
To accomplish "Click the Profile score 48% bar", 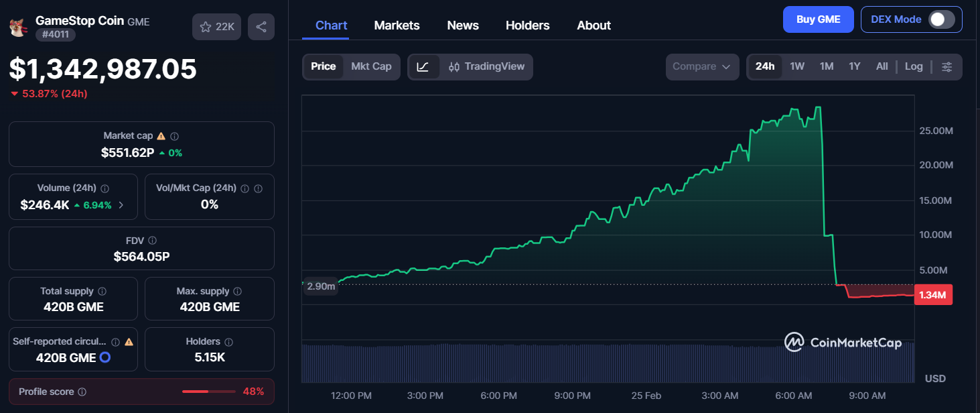I will pyautogui.click(x=209, y=392).
